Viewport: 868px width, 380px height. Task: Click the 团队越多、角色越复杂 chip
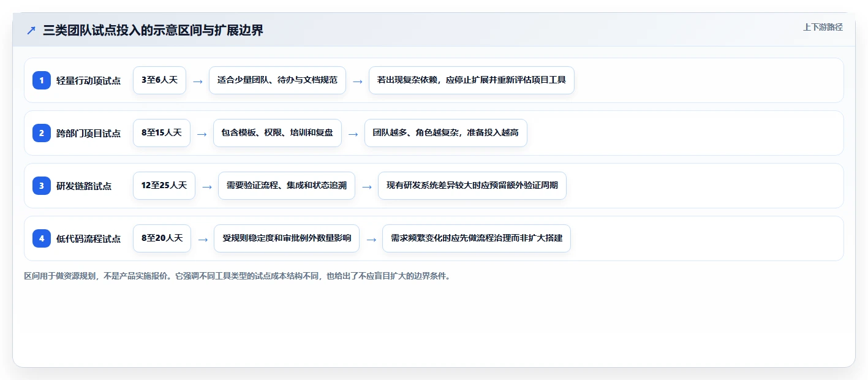point(446,133)
